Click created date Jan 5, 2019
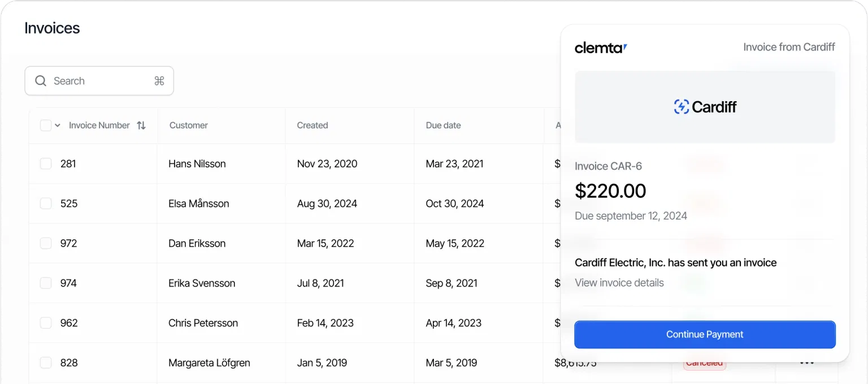 click(x=321, y=363)
